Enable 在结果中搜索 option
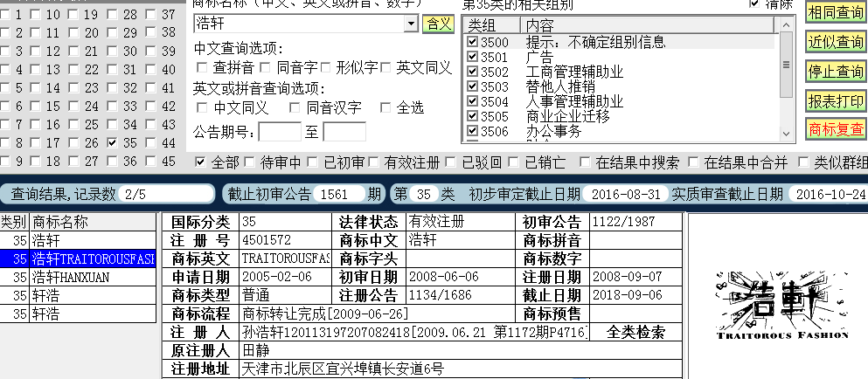Viewport: 868px width, 379px height. 585,162
